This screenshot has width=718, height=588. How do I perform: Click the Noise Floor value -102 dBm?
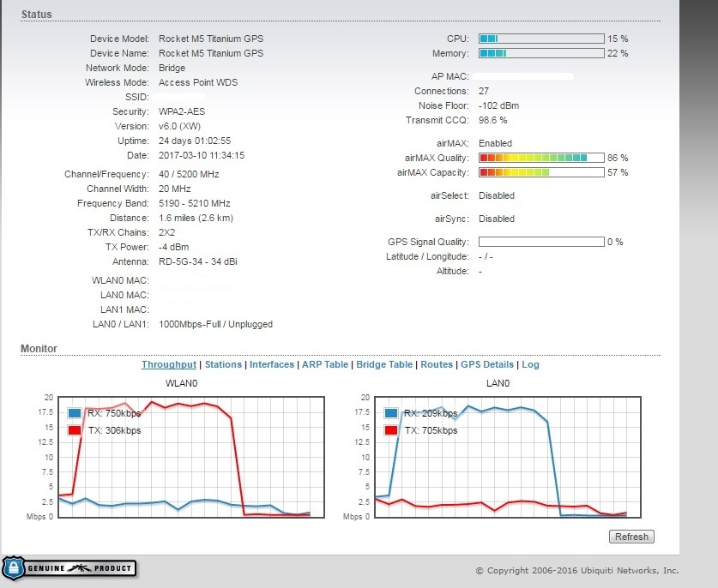(x=498, y=105)
